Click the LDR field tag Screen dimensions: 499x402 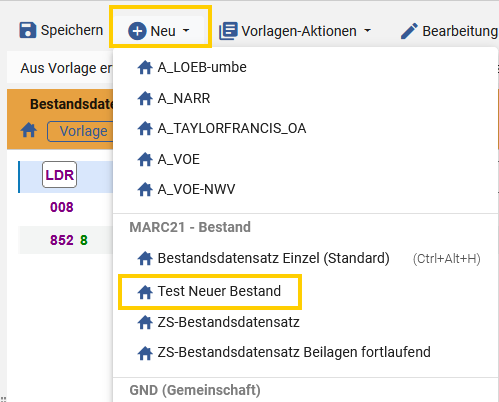click(x=59, y=175)
